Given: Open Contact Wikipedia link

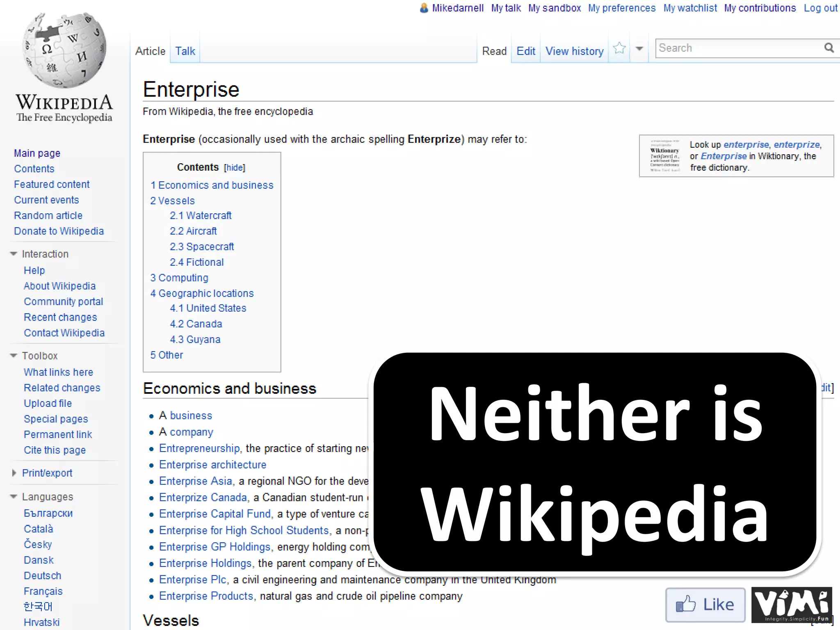Looking at the screenshot, I should [64, 333].
